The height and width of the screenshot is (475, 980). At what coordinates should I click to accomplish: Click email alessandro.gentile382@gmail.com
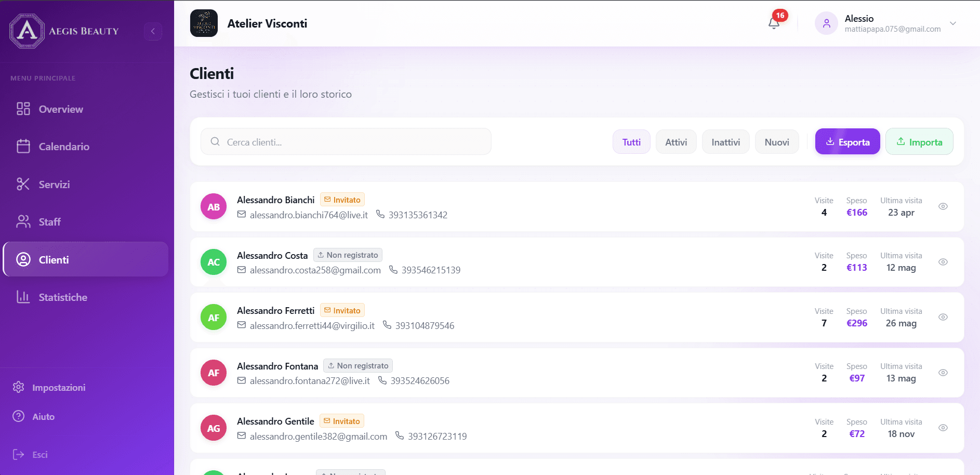(319, 437)
